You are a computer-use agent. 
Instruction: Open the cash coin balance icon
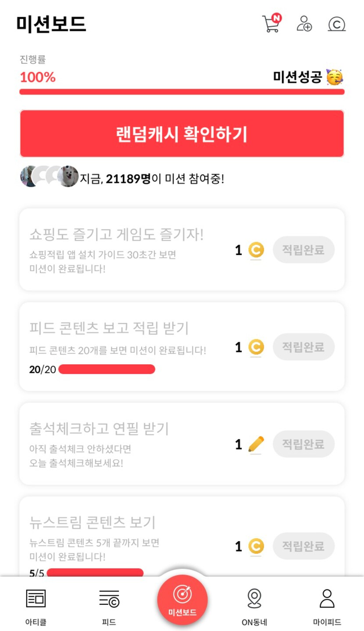(x=337, y=24)
